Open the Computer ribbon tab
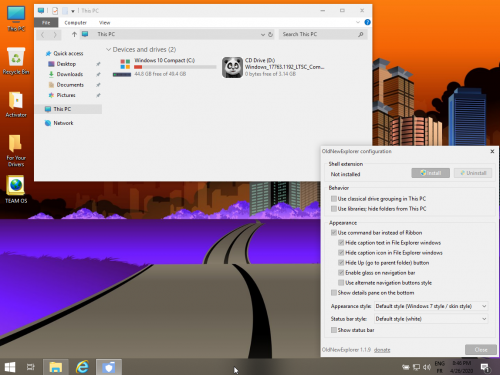 point(75,23)
